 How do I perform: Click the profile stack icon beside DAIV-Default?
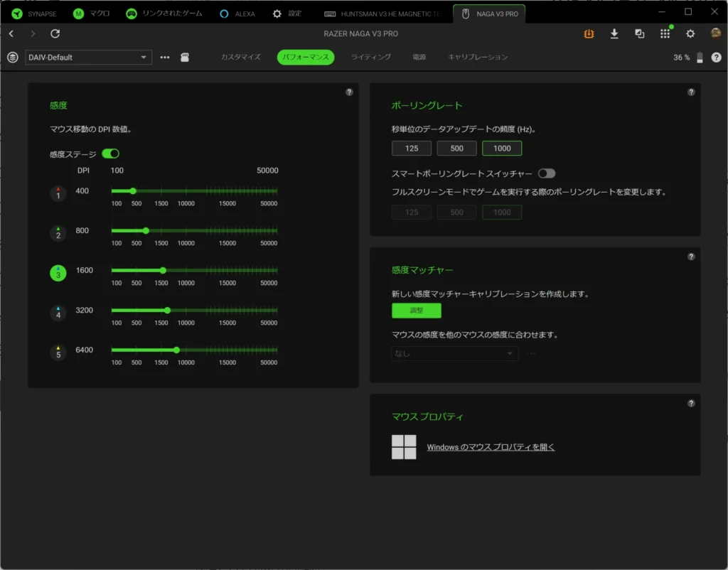13,57
